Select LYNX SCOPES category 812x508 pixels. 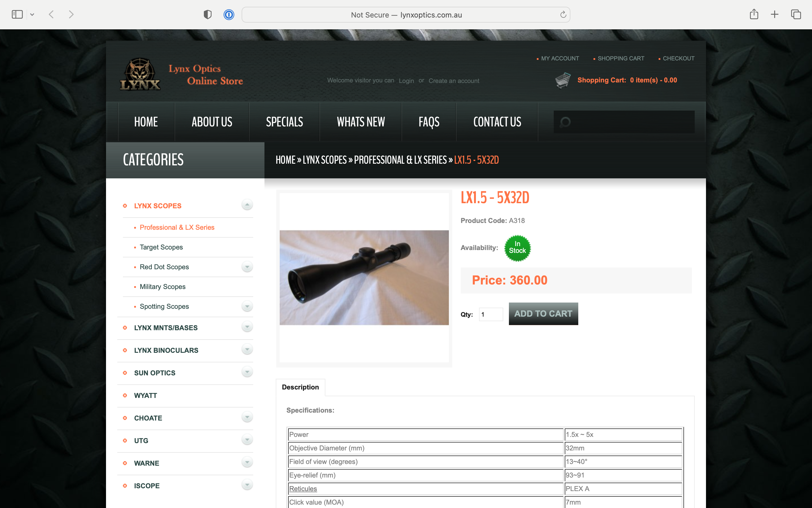coord(158,206)
